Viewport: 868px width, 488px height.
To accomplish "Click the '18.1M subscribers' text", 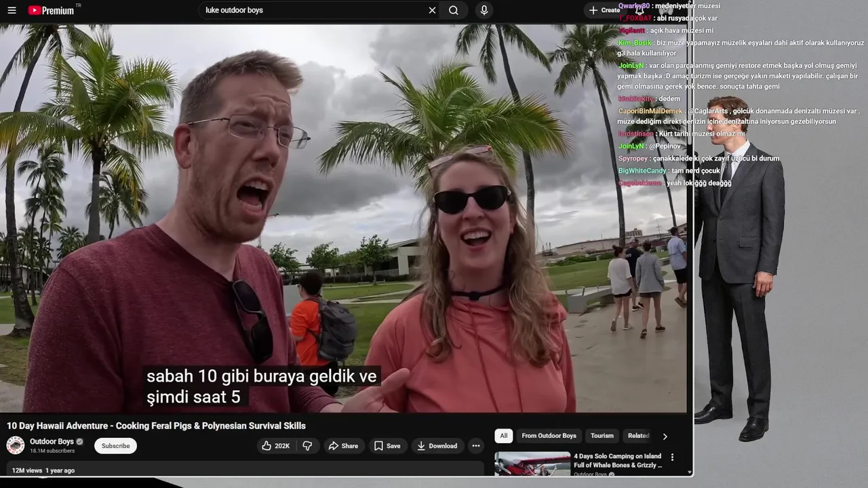I will point(52,451).
